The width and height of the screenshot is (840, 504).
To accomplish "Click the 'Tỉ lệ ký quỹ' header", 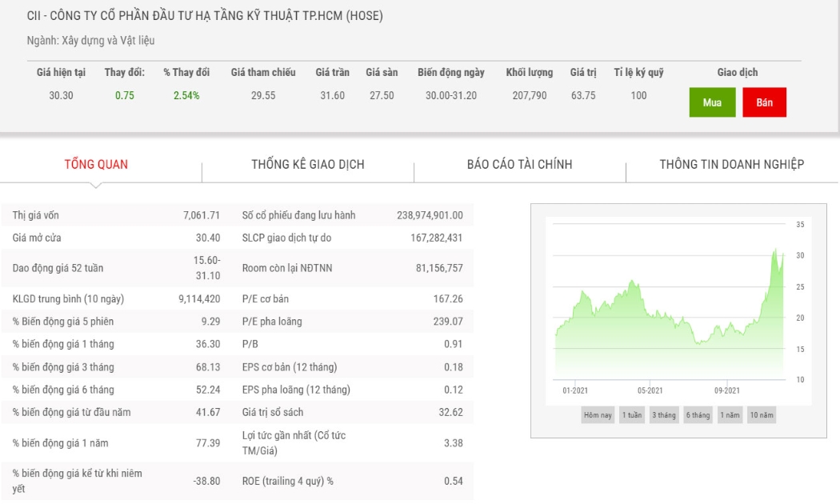I will [x=638, y=72].
